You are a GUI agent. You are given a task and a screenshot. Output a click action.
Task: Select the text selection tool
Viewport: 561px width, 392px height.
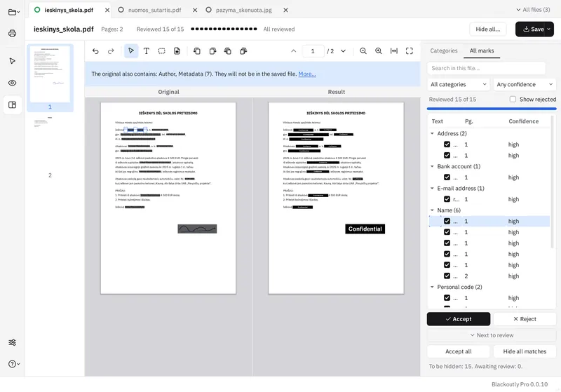[x=147, y=51]
